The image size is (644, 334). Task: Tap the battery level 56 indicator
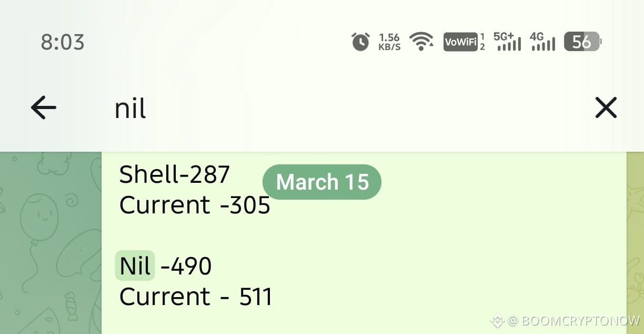click(x=582, y=42)
